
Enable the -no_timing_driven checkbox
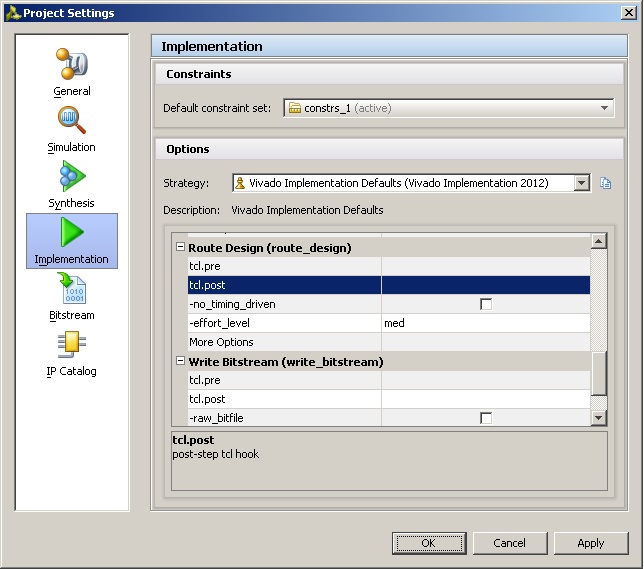click(x=486, y=304)
